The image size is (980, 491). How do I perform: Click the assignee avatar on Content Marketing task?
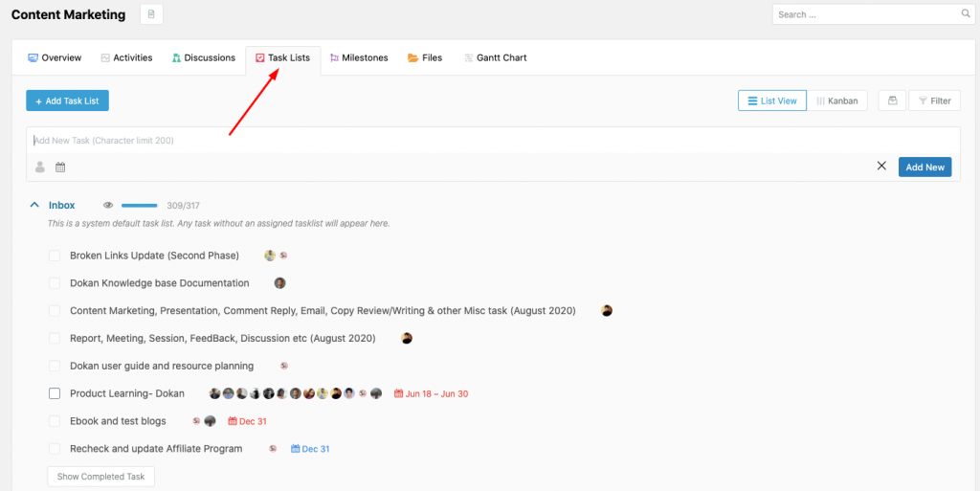point(606,310)
